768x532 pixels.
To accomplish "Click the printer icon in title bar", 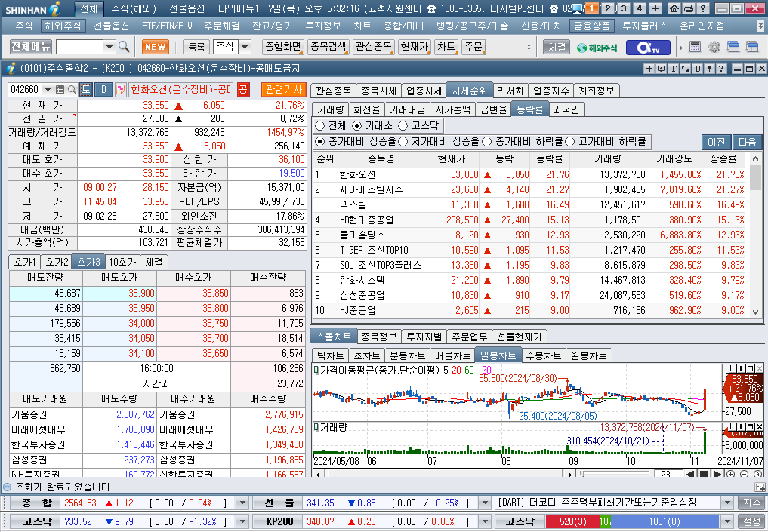I will tap(689, 8).
